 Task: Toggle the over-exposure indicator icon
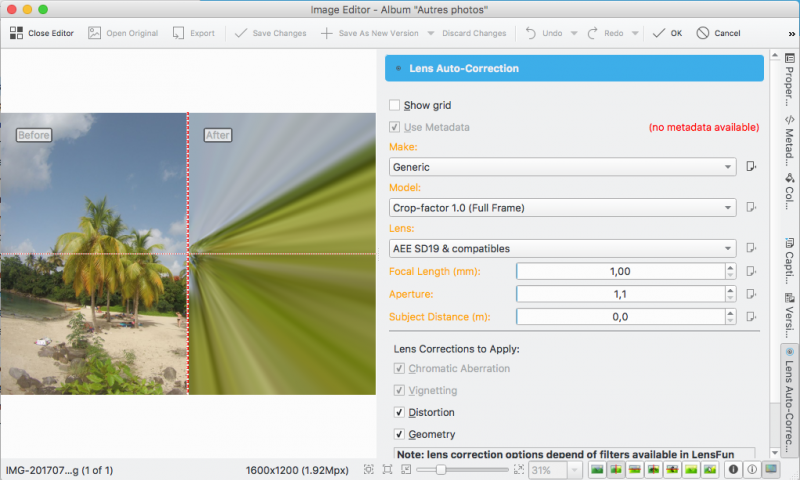(x=752, y=469)
